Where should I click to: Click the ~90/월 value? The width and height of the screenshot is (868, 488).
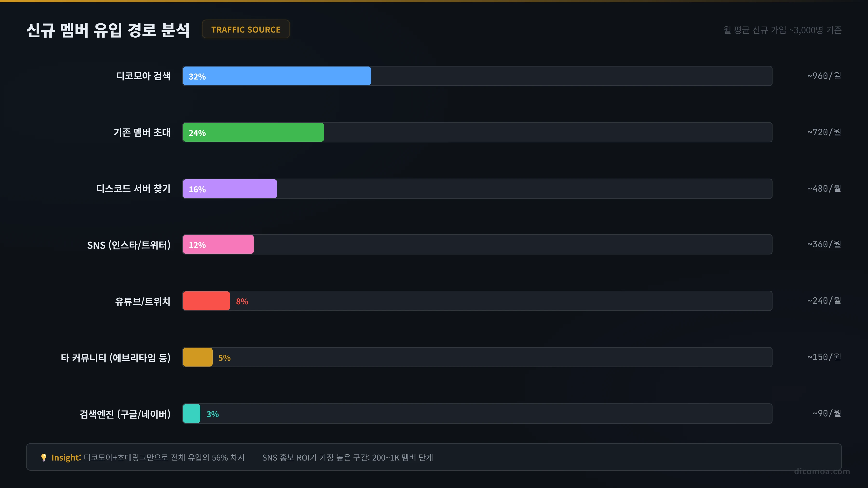[x=827, y=413]
